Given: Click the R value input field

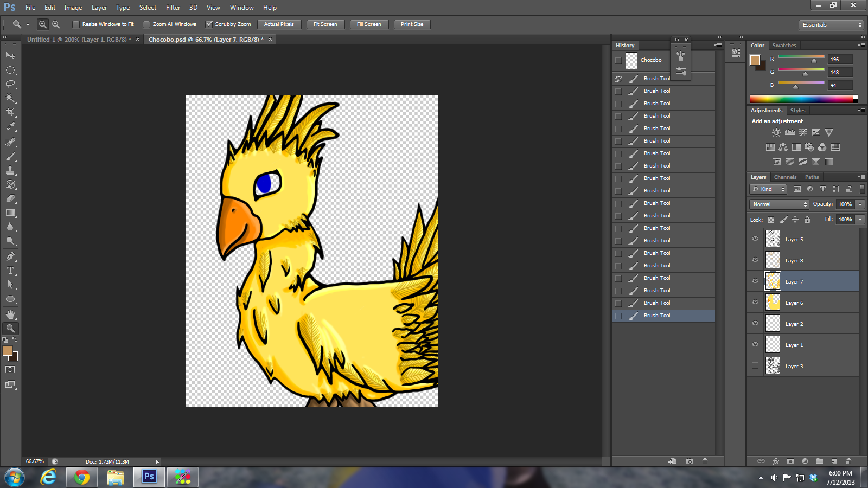Looking at the screenshot, I should click(x=840, y=60).
